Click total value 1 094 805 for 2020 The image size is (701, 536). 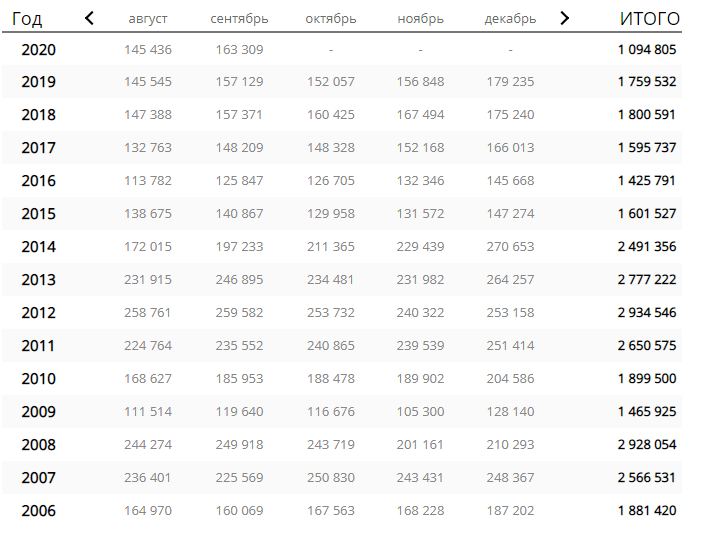(x=647, y=50)
